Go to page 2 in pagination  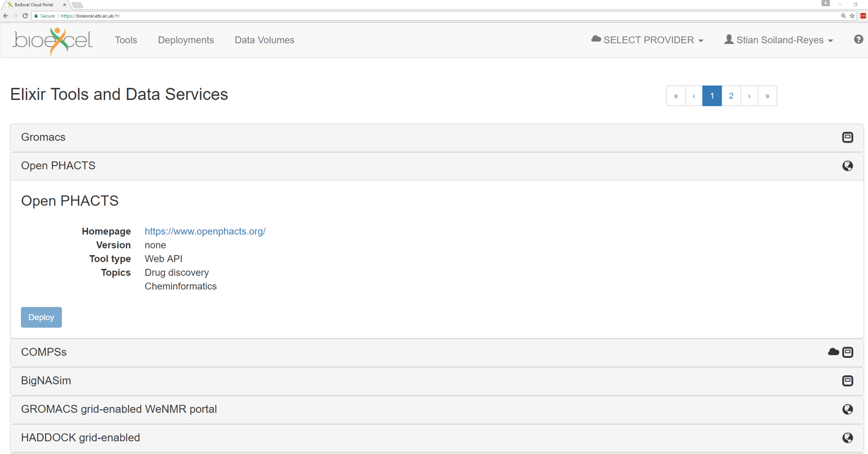731,96
